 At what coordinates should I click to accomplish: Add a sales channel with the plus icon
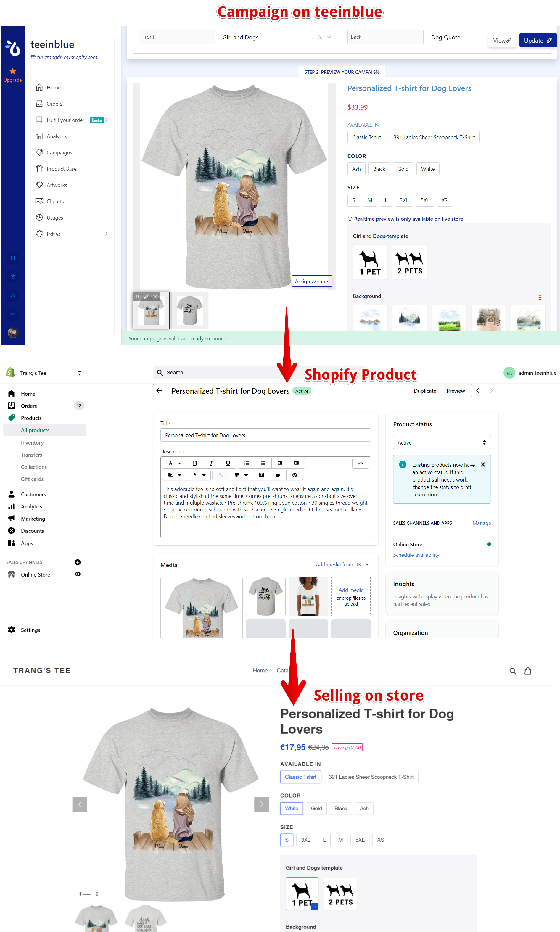tap(78, 562)
